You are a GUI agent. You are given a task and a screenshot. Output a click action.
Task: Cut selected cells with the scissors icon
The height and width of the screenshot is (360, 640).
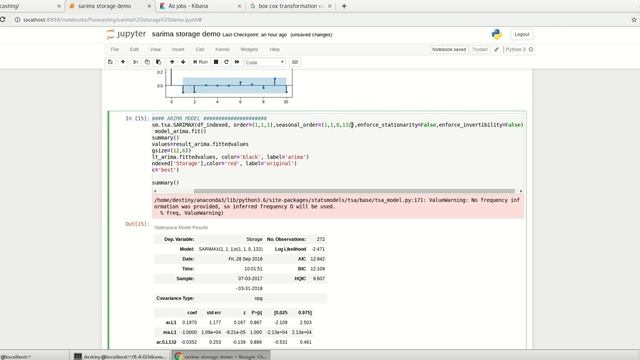click(x=136, y=62)
